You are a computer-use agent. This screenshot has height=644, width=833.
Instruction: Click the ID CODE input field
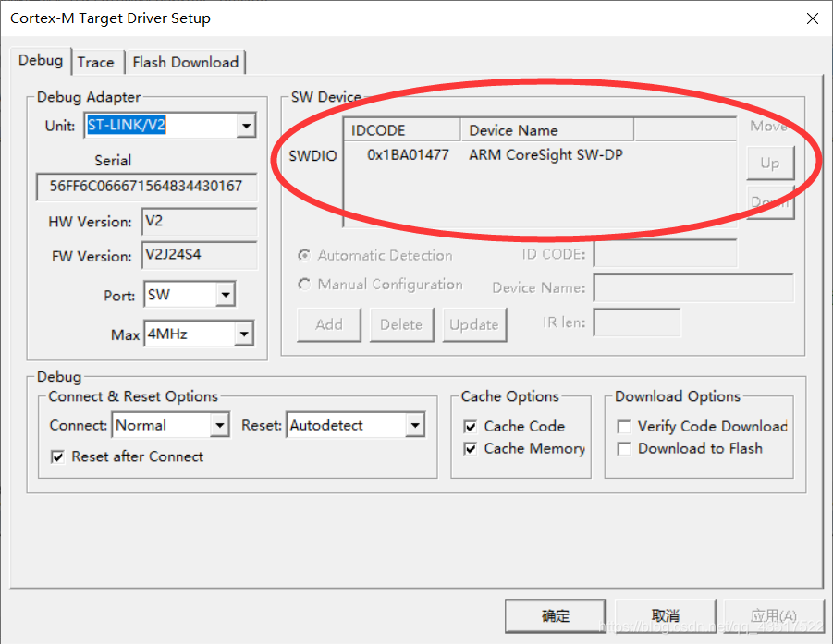666,254
